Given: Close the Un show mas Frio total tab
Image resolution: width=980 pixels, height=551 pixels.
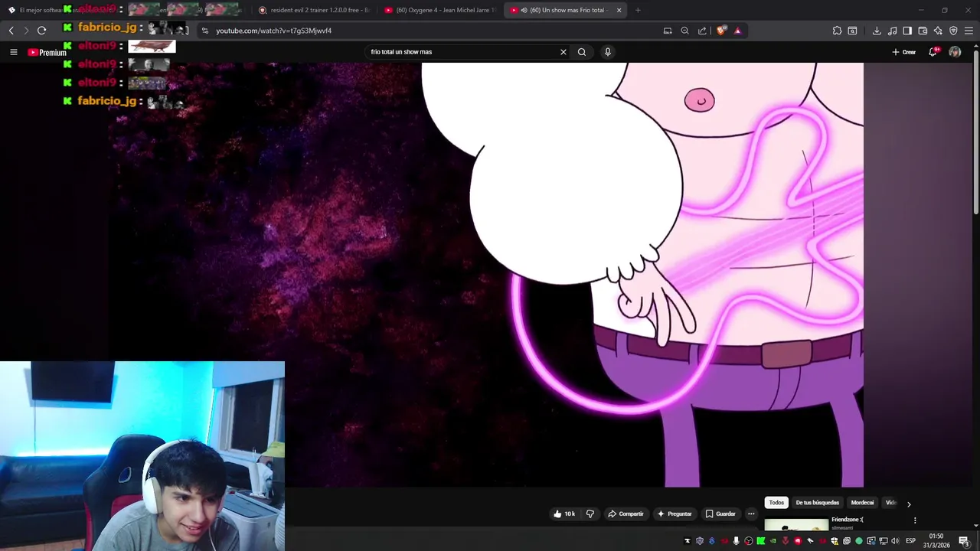Looking at the screenshot, I should click(618, 10).
